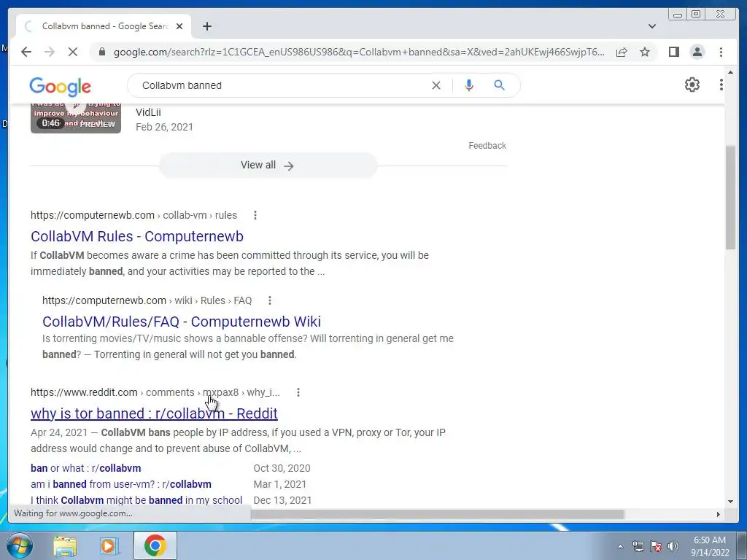Start voice search with the microphone
Image resolution: width=747 pixels, height=560 pixels.
pyautogui.click(x=469, y=85)
